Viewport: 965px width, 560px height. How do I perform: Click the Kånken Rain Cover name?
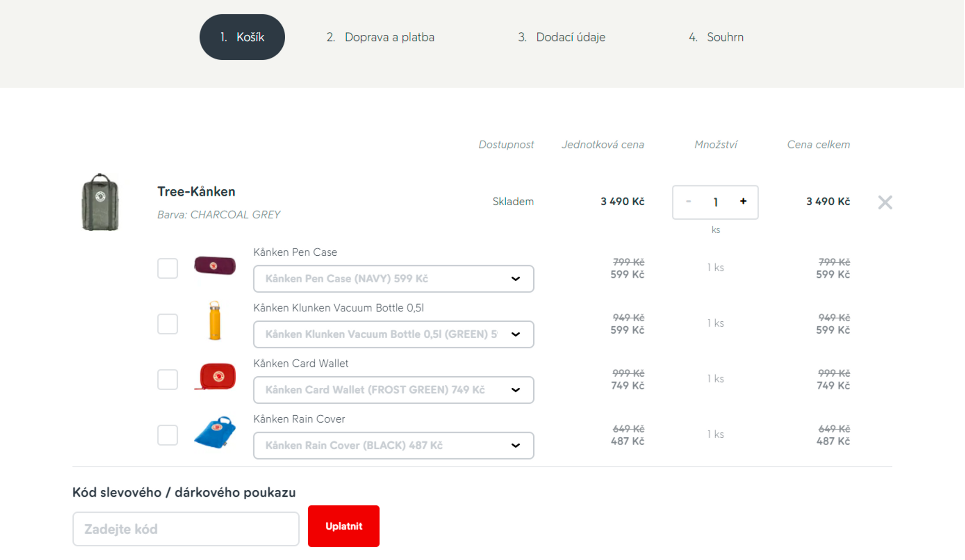(x=299, y=419)
